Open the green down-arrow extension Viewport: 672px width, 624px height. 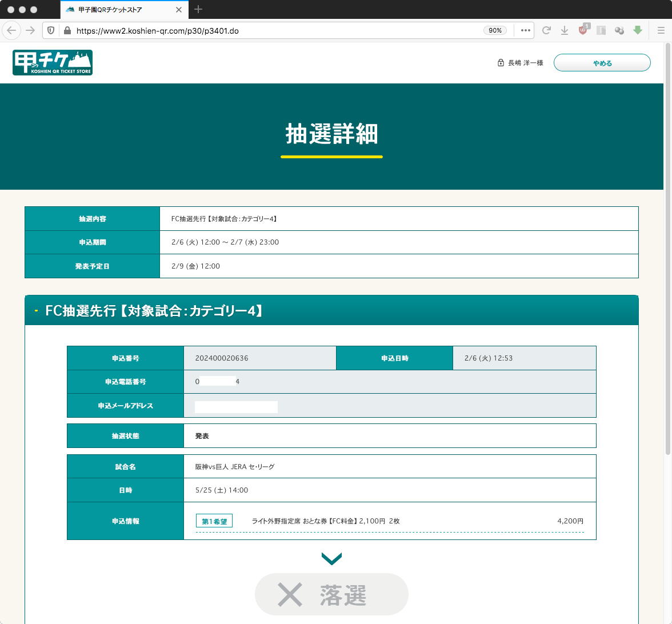click(x=638, y=30)
